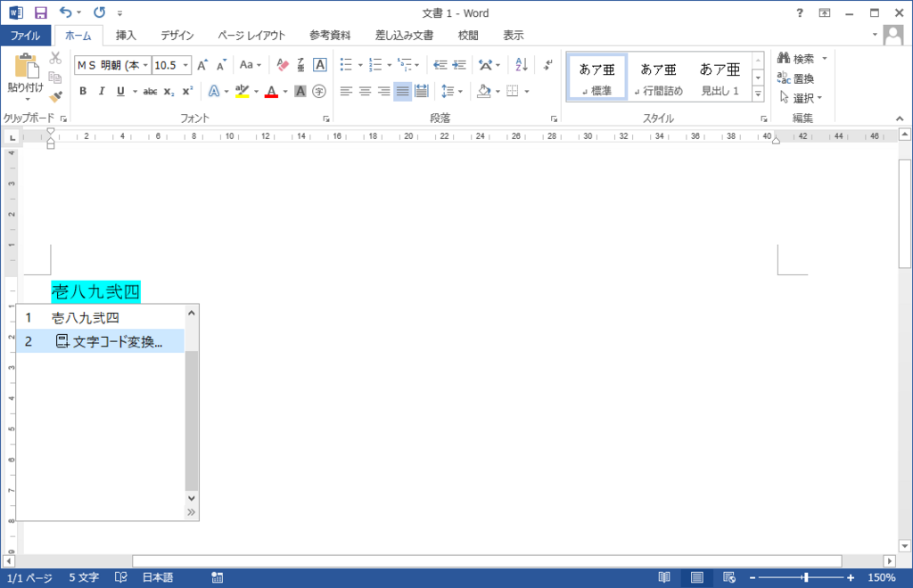Switch to read mode view
The height and width of the screenshot is (588, 913).
pos(664,577)
